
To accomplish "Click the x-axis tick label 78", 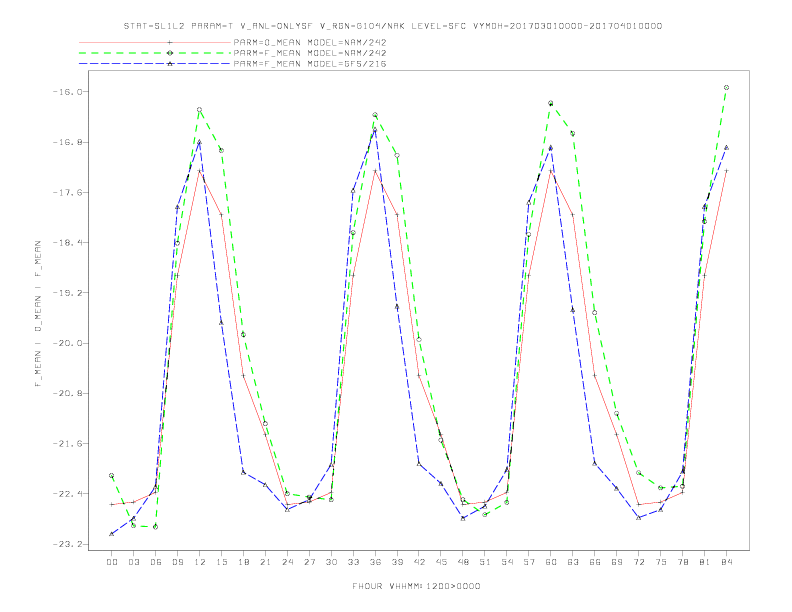I will click(x=682, y=562).
